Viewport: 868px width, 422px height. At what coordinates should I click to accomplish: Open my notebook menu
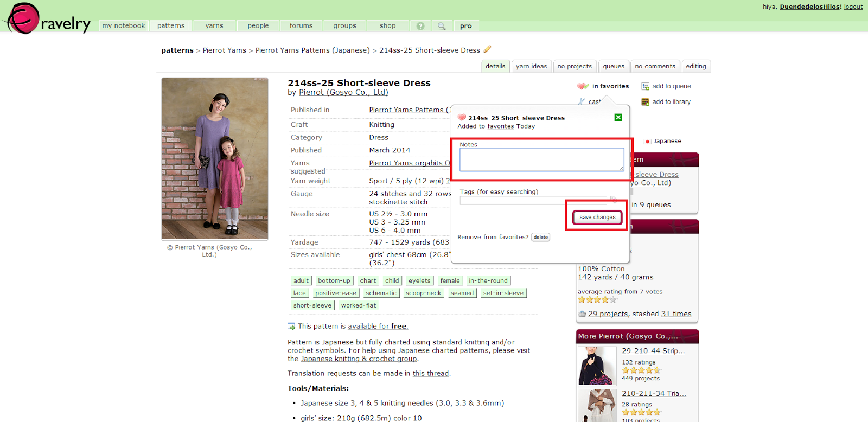click(x=124, y=26)
